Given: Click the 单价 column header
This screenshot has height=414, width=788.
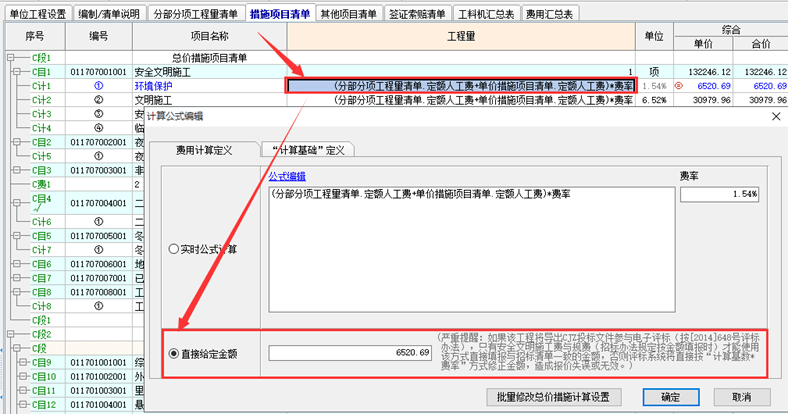Looking at the screenshot, I should (703, 44).
